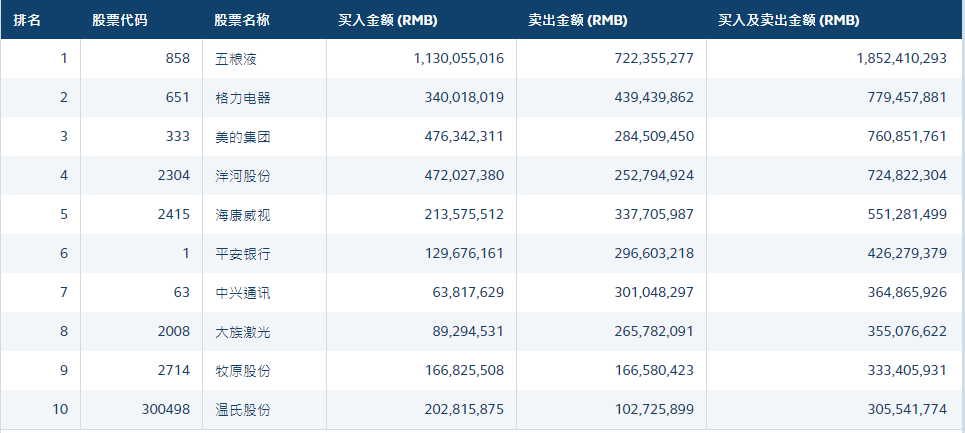Click the 平安银行 stock name
The image size is (965, 433).
click(242, 254)
